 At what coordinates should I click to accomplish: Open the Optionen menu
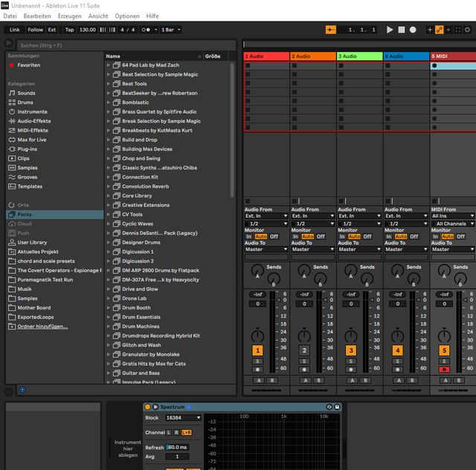pyautogui.click(x=127, y=16)
